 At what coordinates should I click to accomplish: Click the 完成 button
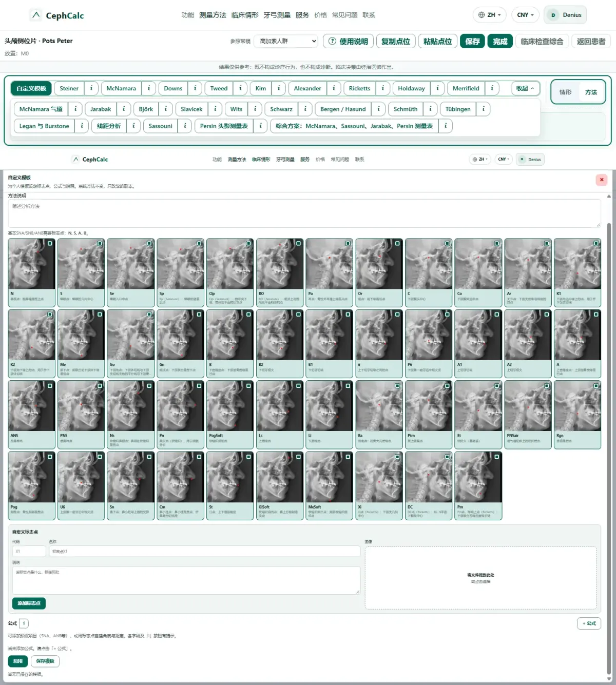tap(500, 42)
